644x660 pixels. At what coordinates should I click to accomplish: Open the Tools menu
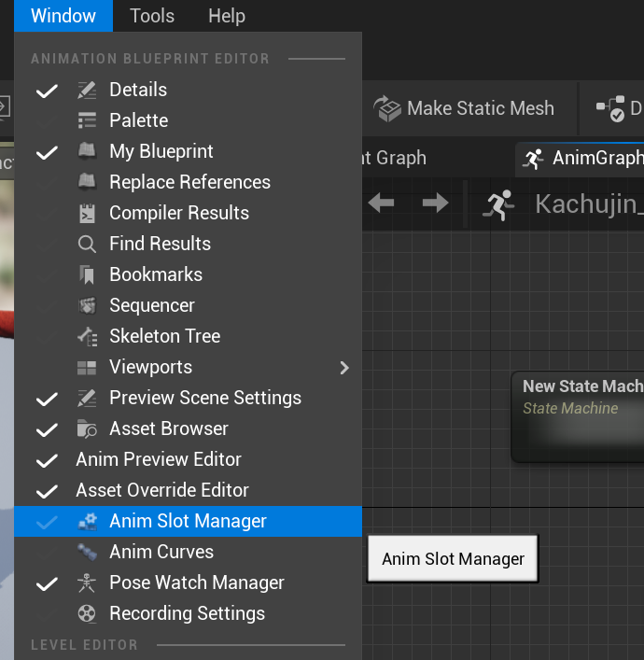[152, 16]
